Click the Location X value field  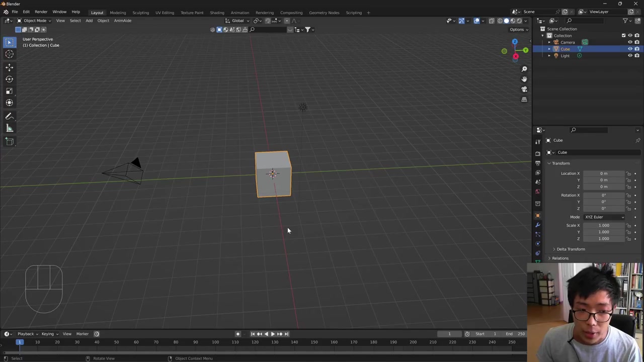tap(603, 173)
